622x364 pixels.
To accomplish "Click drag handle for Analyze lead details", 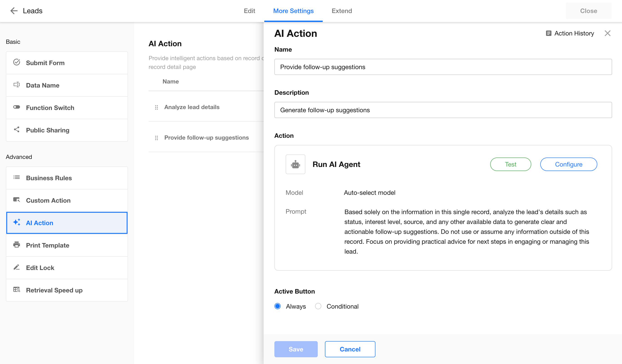I will click(156, 107).
